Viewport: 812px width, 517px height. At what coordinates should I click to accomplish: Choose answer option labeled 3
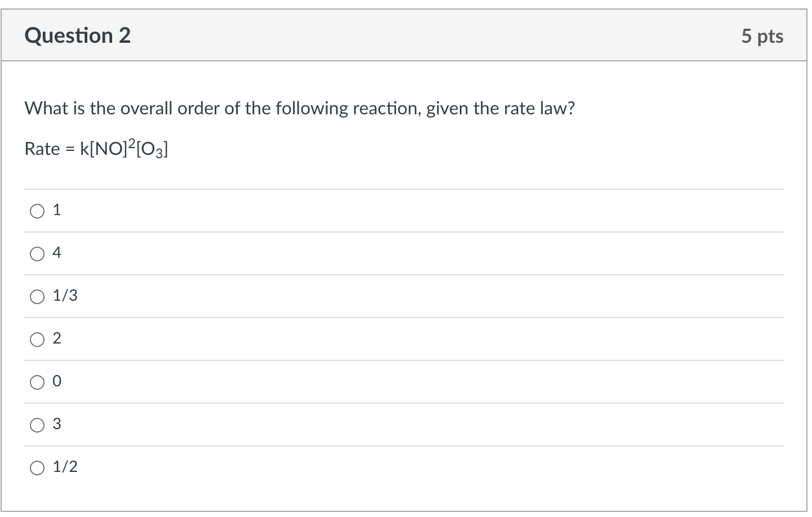coord(56,424)
